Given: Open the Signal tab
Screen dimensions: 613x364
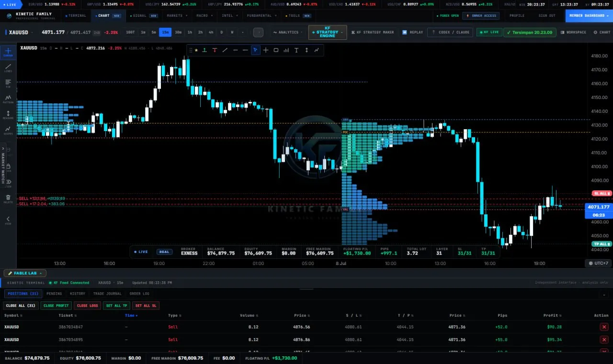Looking at the screenshot, I should coord(144,16).
